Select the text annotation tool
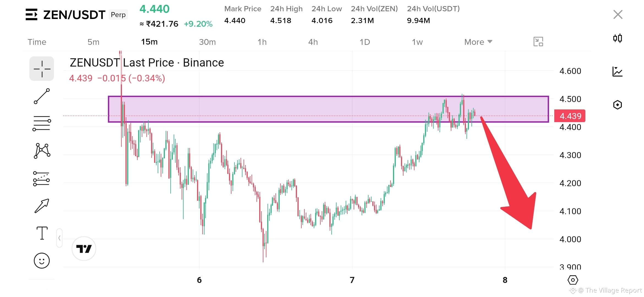Image resolution: width=644 pixels, height=297 pixels. (x=42, y=233)
